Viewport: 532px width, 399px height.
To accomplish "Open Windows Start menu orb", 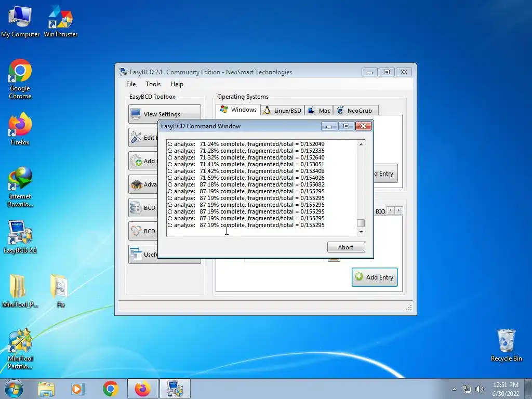I will click(x=14, y=389).
